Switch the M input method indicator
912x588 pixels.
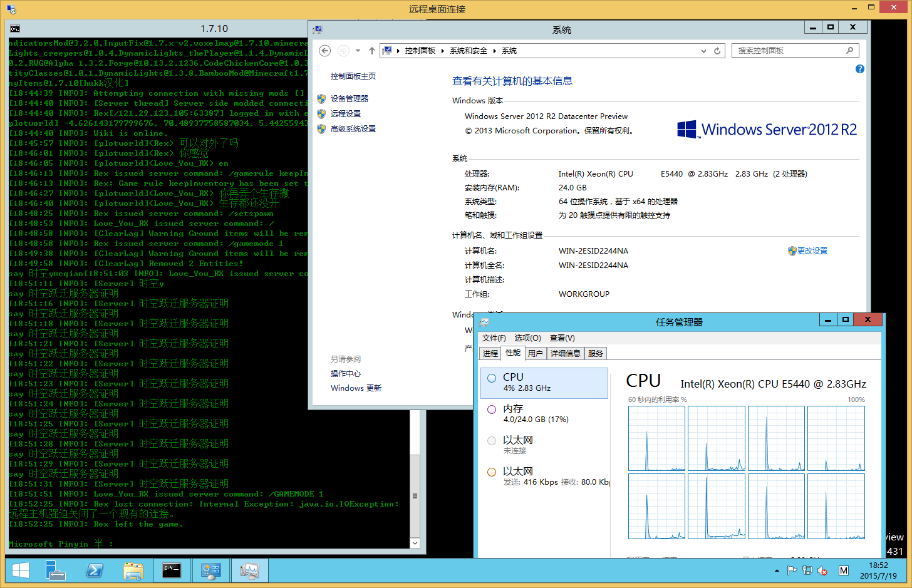click(844, 570)
